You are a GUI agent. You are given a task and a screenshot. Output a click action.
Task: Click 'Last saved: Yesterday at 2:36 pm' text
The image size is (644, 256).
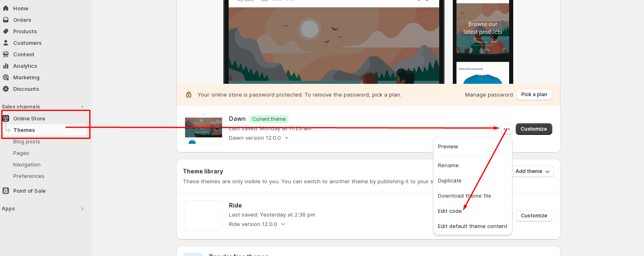click(272, 215)
